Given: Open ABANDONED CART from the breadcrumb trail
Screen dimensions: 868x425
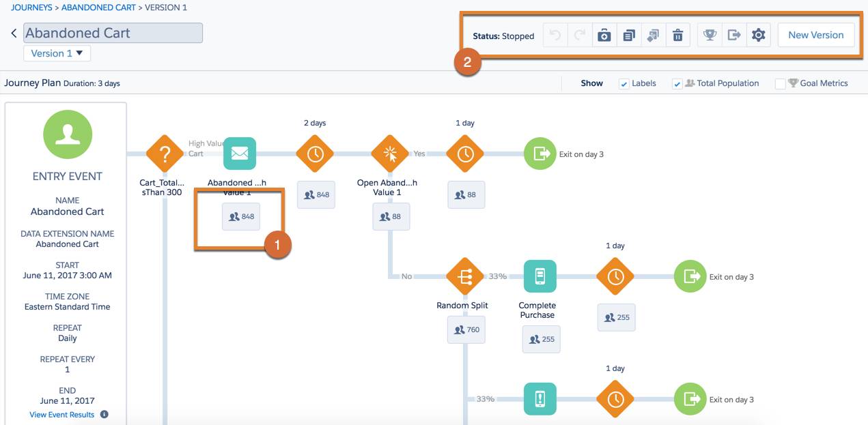Looking at the screenshot, I should tap(100, 6).
